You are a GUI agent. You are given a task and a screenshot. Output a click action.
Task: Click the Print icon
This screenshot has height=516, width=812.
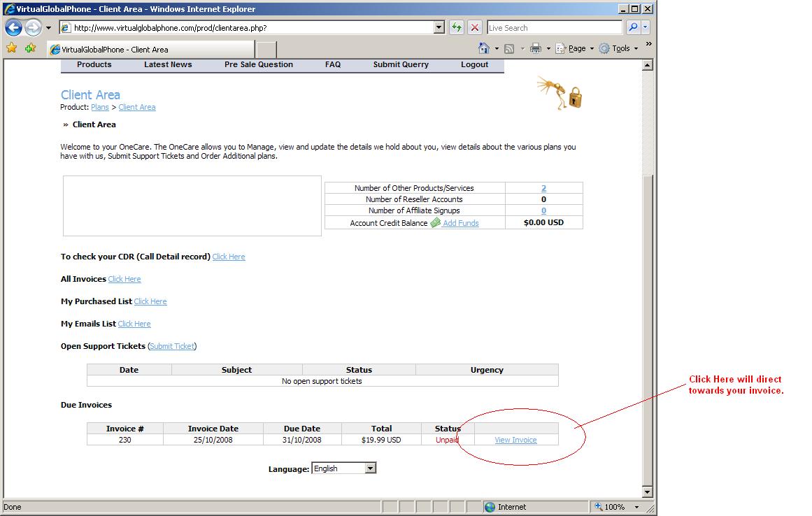pyautogui.click(x=536, y=49)
